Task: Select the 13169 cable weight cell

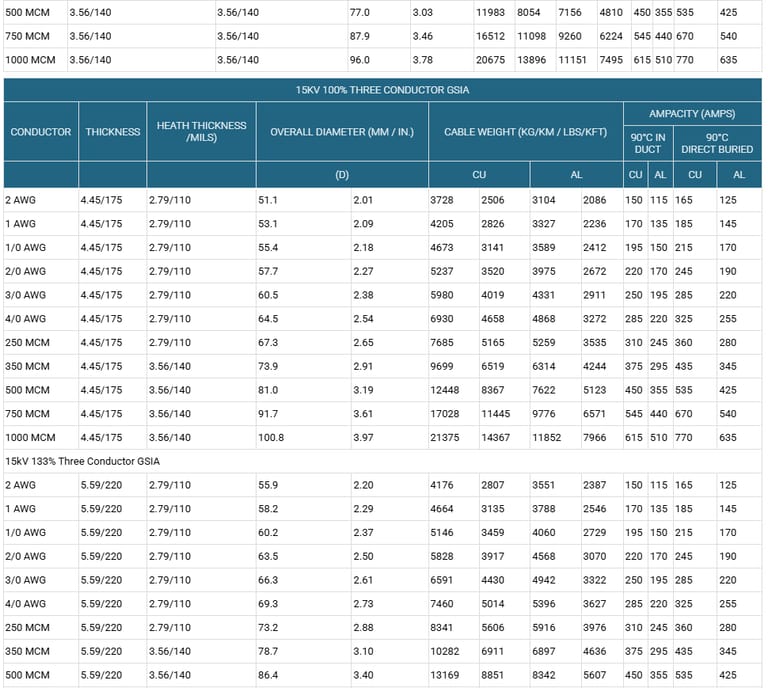Action: [448, 675]
